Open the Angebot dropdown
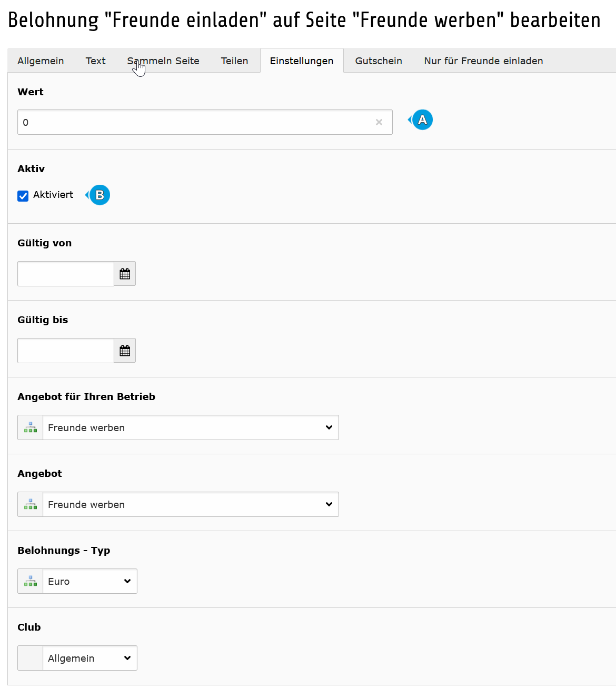The image size is (616, 698). click(x=191, y=504)
